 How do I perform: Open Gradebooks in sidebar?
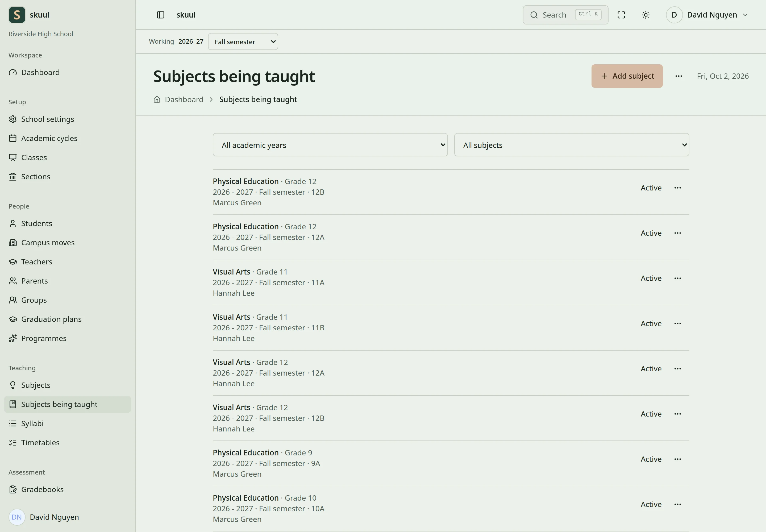point(67,489)
